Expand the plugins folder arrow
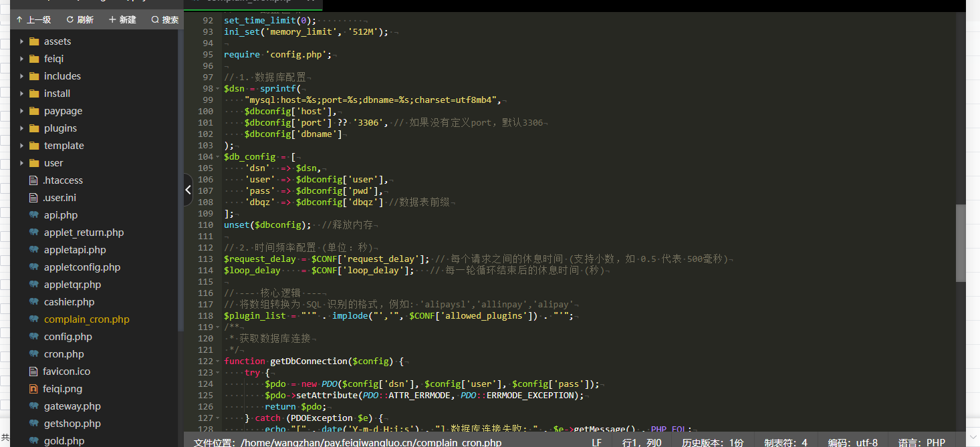 click(21, 128)
